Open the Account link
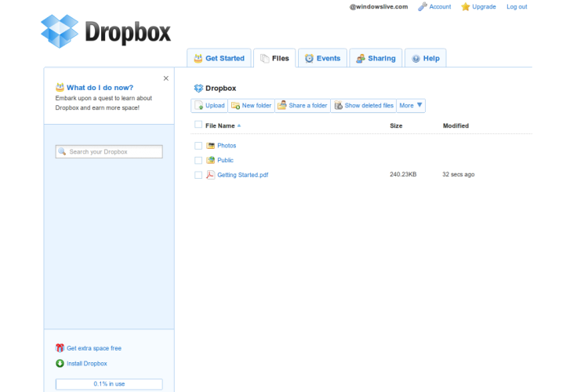Viewport: 588px width, 392px height. coord(441,7)
